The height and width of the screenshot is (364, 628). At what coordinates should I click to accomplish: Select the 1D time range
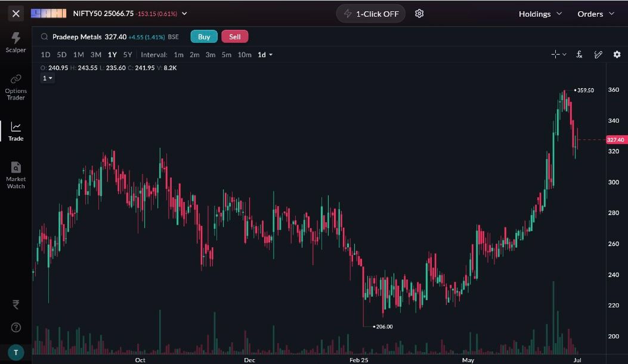pyautogui.click(x=45, y=55)
